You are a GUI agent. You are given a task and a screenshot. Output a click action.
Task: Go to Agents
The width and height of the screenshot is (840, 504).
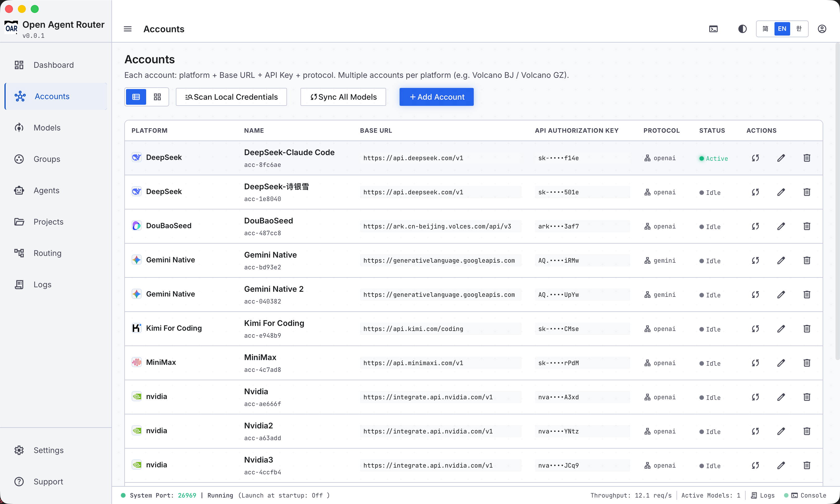pyautogui.click(x=56, y=190)
